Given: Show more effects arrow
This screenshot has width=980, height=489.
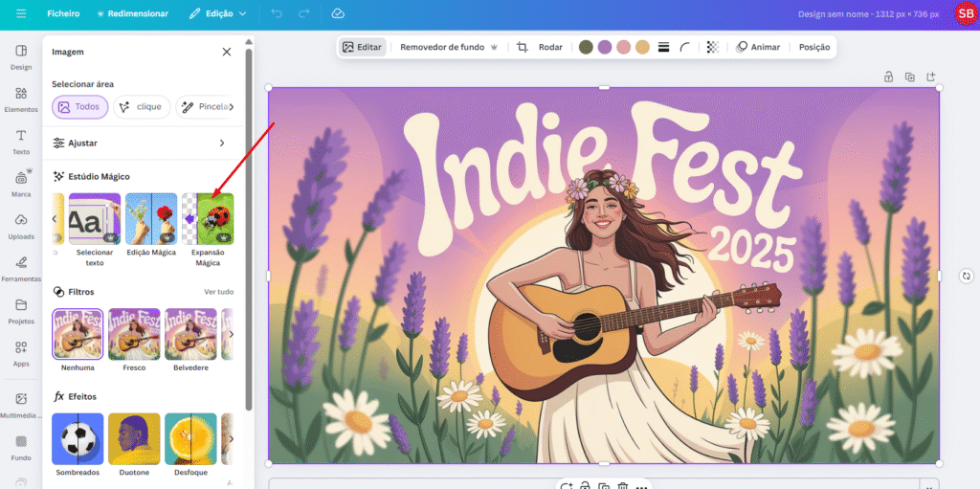Looking at the screenshot, I should [x=232, y=439].
